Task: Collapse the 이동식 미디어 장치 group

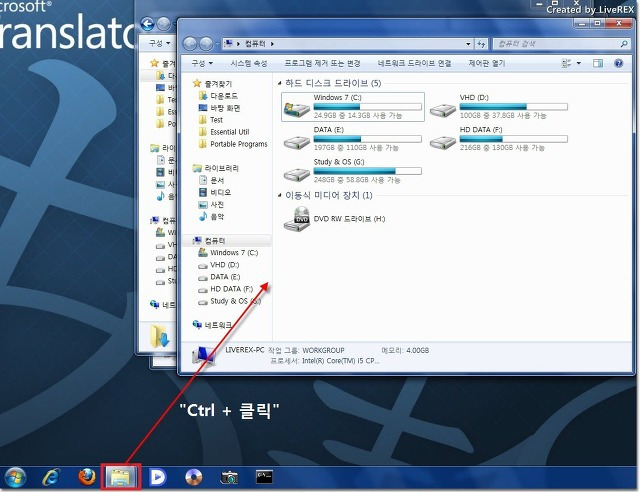Action: [x=280, y=195]
